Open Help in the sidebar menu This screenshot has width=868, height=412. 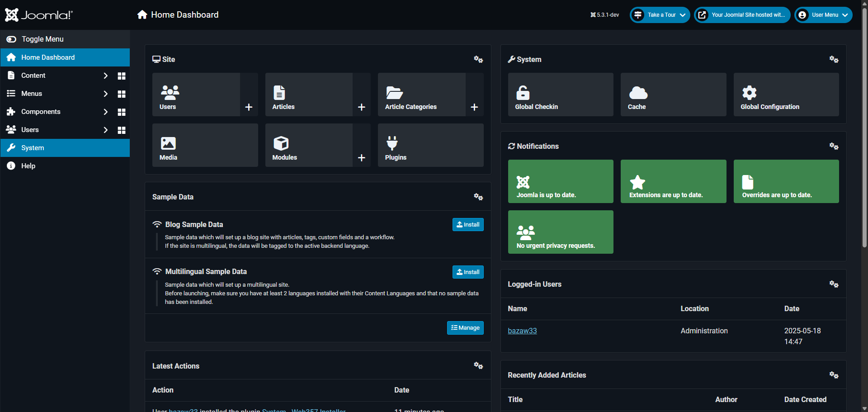tap(28, 166)
